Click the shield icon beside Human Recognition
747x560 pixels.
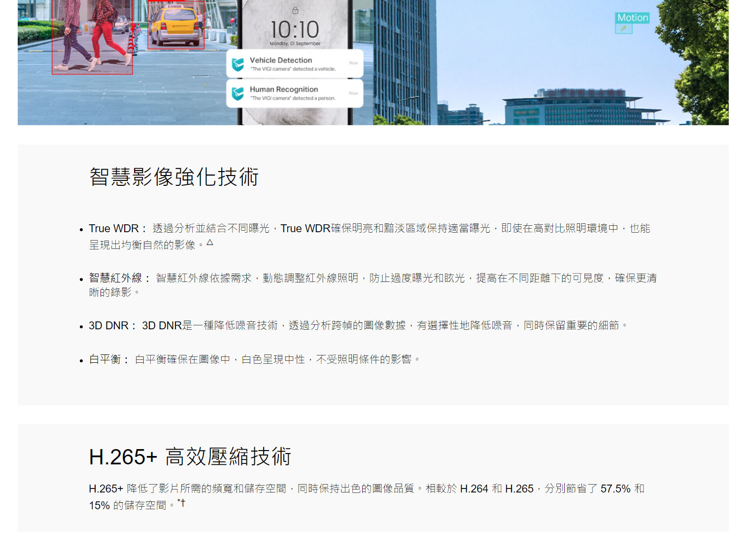[x=238, y=93]
